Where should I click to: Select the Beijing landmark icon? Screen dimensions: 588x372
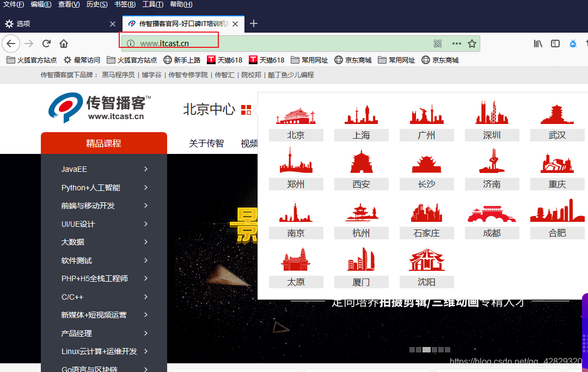(296, 116)
